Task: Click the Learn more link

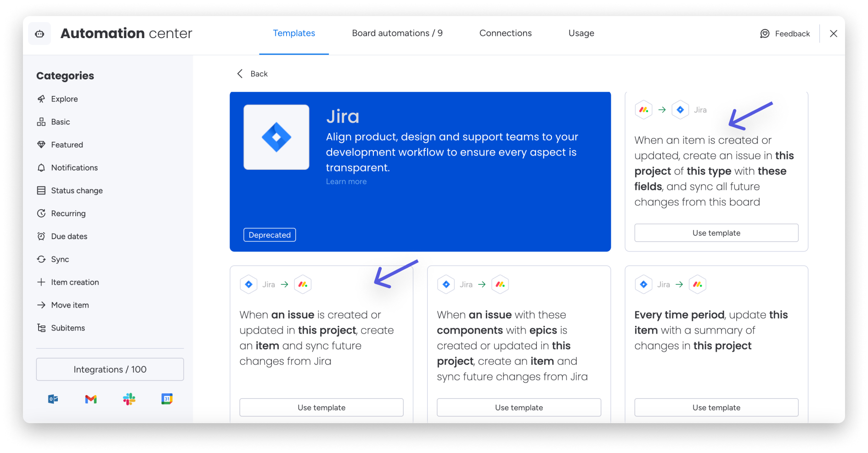Action: tap(346, 182)
